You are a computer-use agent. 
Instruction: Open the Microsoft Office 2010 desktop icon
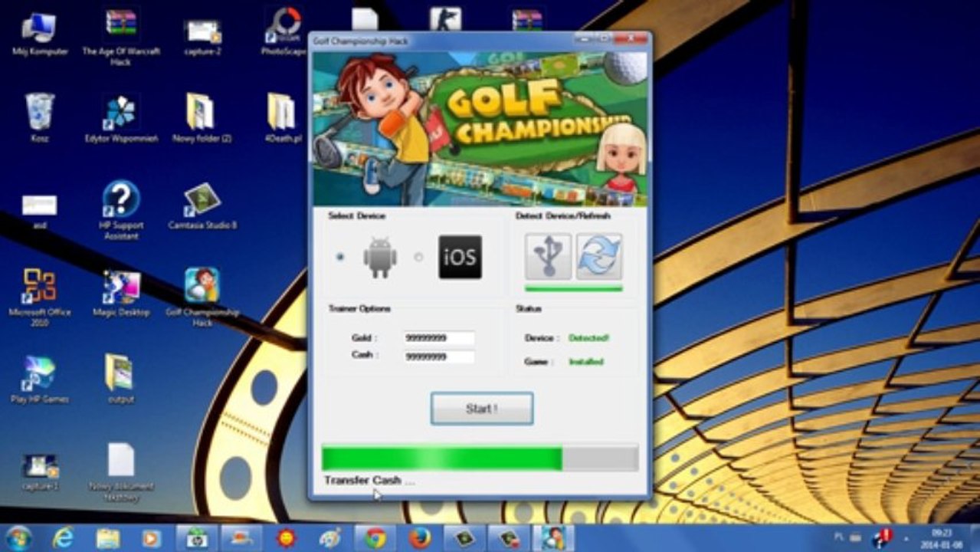(x=40, y=297)
